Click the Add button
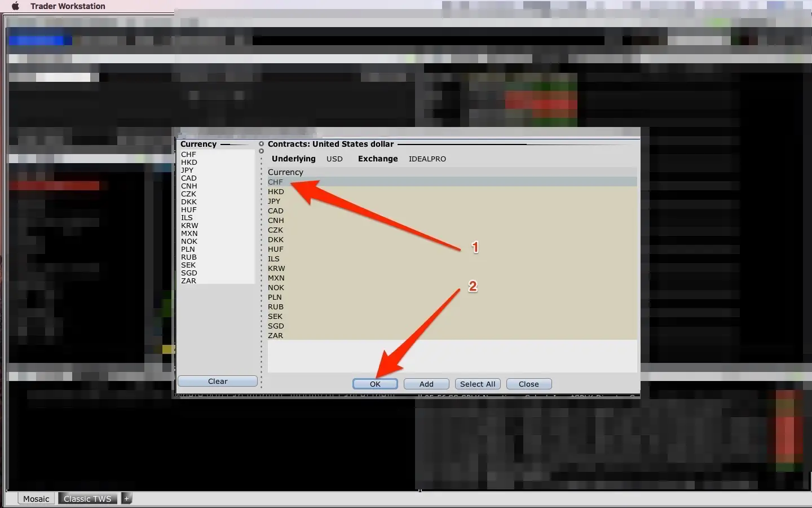This screenshot has height=508, width=812. coord(426,384)
